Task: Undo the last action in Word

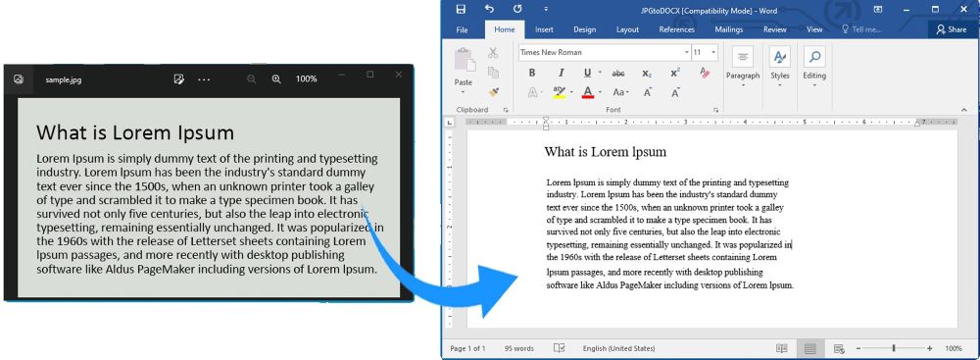Action: tap(489, 10)
